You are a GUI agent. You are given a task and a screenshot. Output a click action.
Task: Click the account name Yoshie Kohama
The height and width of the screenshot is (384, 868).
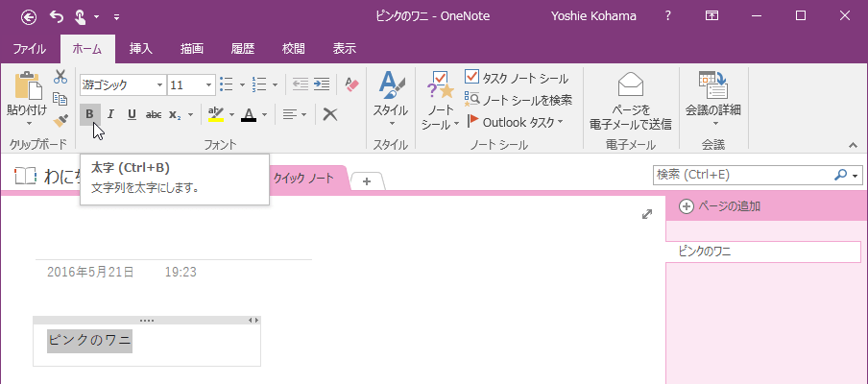[x=594, y=16]
